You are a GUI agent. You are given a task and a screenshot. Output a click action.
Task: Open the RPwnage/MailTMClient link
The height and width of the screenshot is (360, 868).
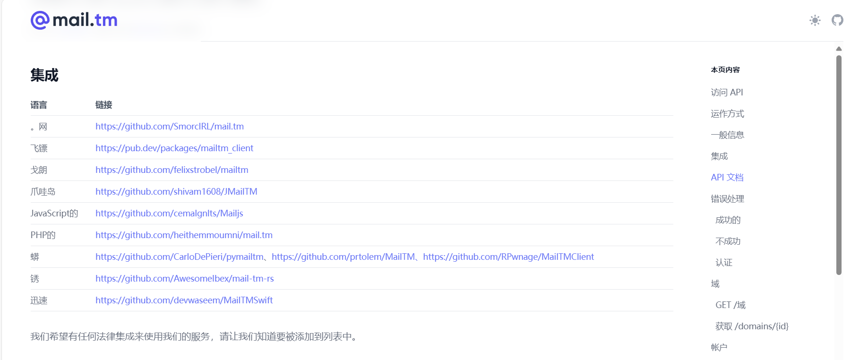pos(508,257)
